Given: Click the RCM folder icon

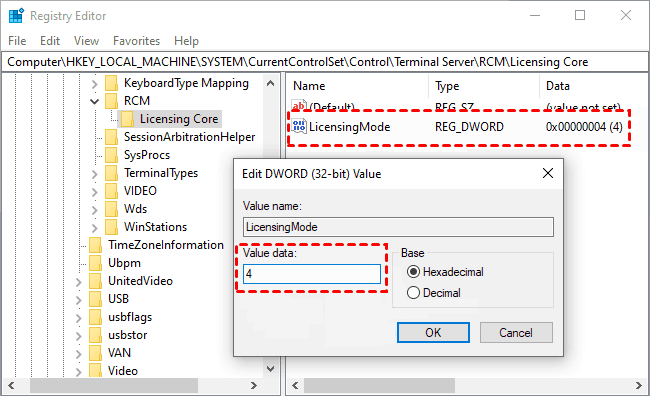Looking at the screenshot, I should click(x=112, y=101).
